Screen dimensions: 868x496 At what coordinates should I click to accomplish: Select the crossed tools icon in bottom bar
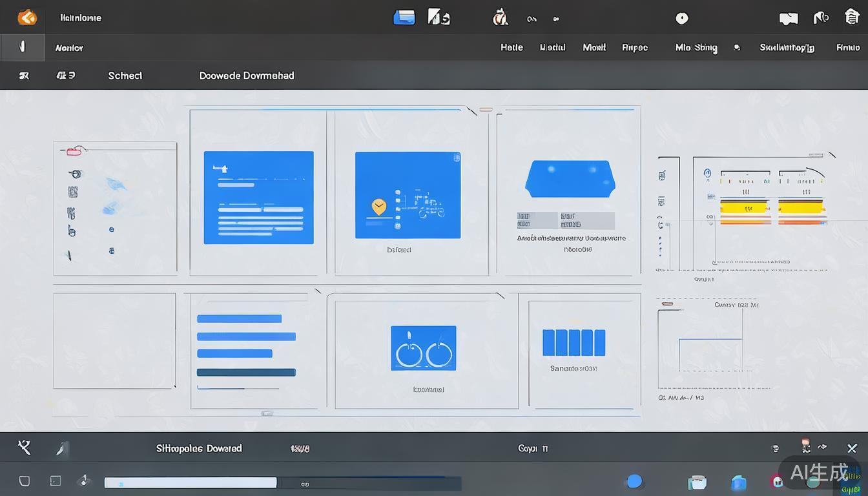25,448
